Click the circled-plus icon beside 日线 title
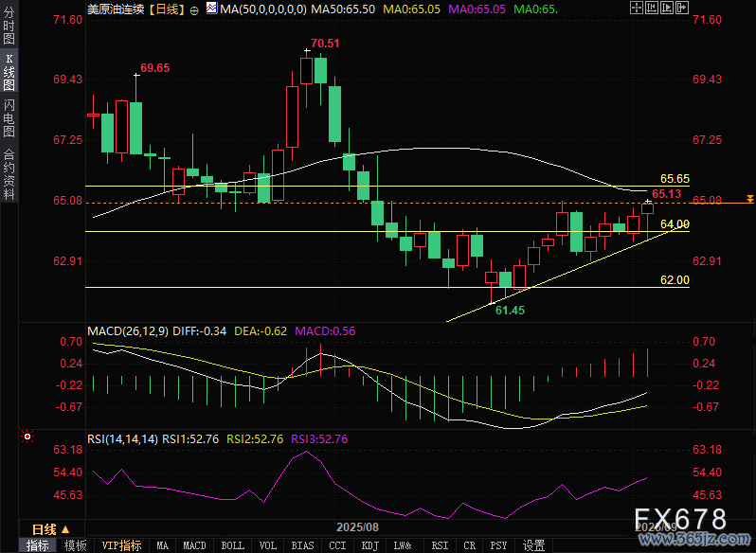Image resolution: width=756 pixels, height=553 pixels. tap(194, 9)
